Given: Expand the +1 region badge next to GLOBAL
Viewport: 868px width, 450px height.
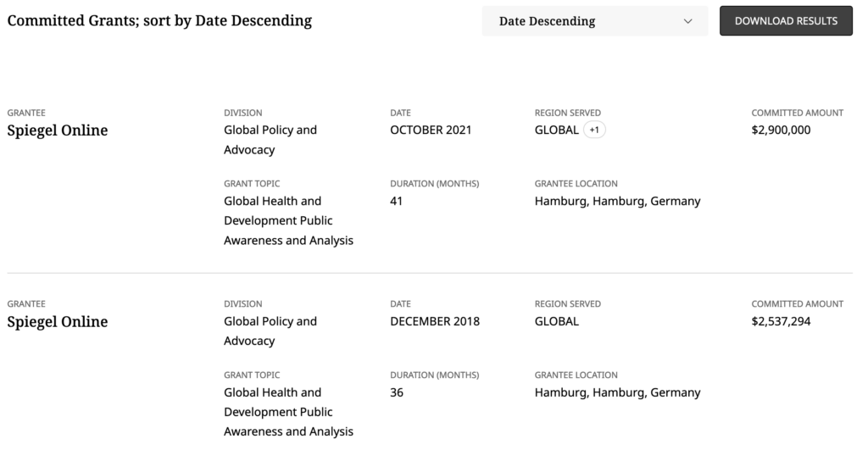Looking at the screenshot, I should 594,131.
